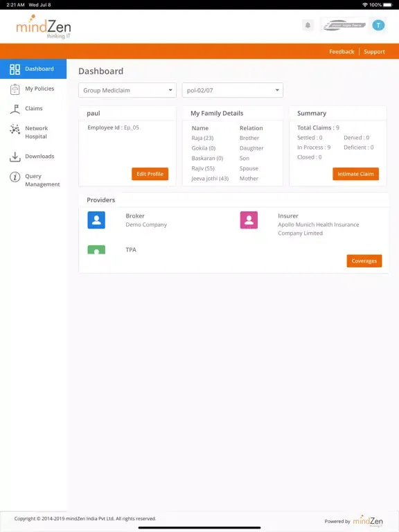
Task: Click the mindZen logo in footer
Action: point(368,521)
